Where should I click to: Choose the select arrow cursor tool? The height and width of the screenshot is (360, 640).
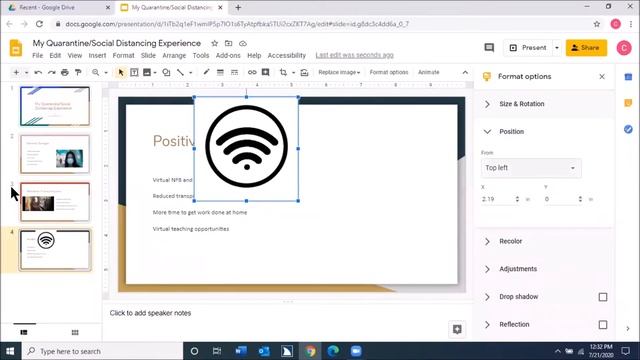121,73
